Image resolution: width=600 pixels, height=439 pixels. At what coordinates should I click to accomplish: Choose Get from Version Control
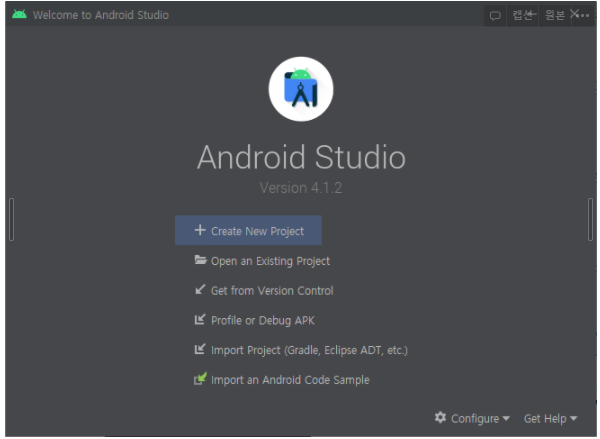pos(264,290)
